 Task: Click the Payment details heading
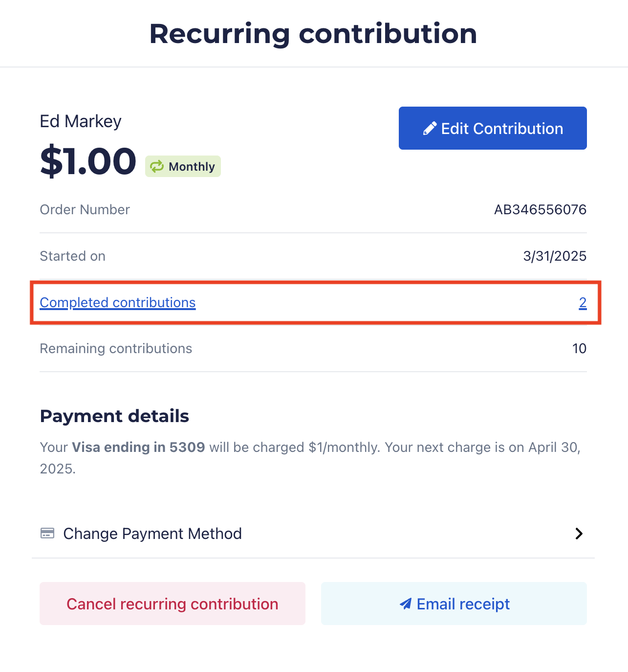coord(114,416)
